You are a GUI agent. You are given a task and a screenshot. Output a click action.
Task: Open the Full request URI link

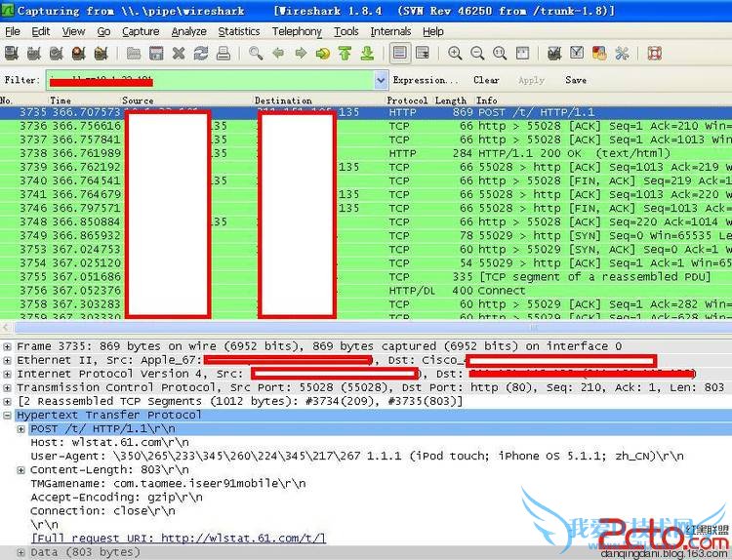179,539
